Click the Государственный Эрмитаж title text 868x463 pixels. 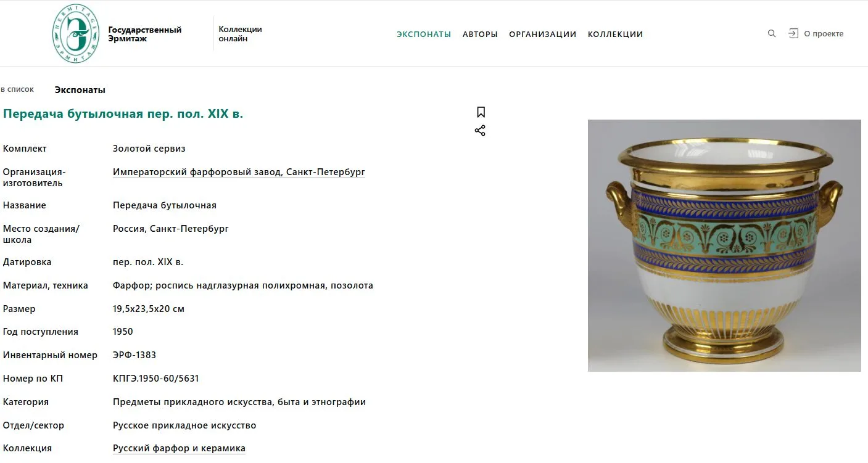[x=145, y=34]
